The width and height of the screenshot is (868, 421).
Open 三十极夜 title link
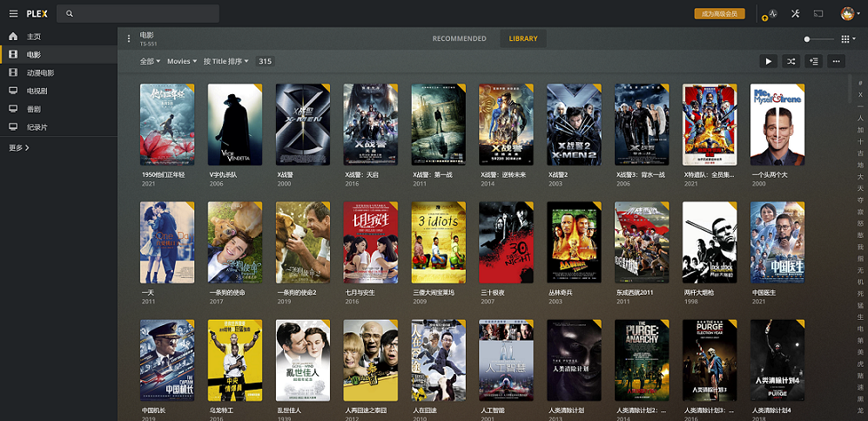(492, 293)
